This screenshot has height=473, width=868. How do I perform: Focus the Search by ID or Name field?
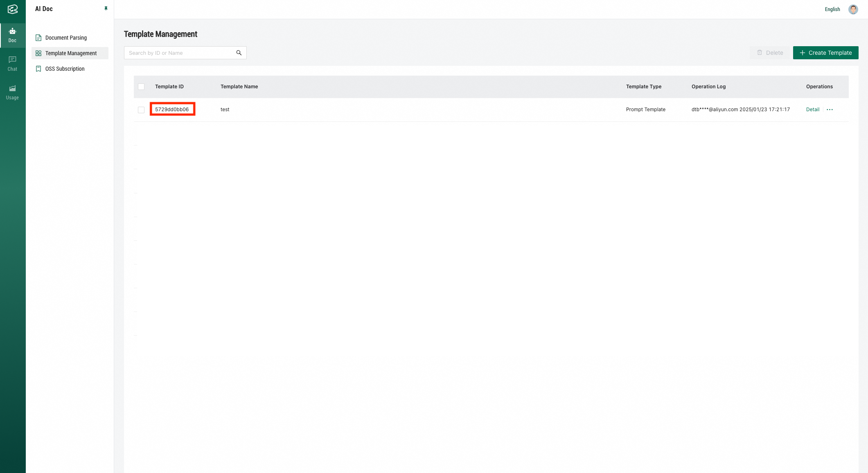pos(180,53)
